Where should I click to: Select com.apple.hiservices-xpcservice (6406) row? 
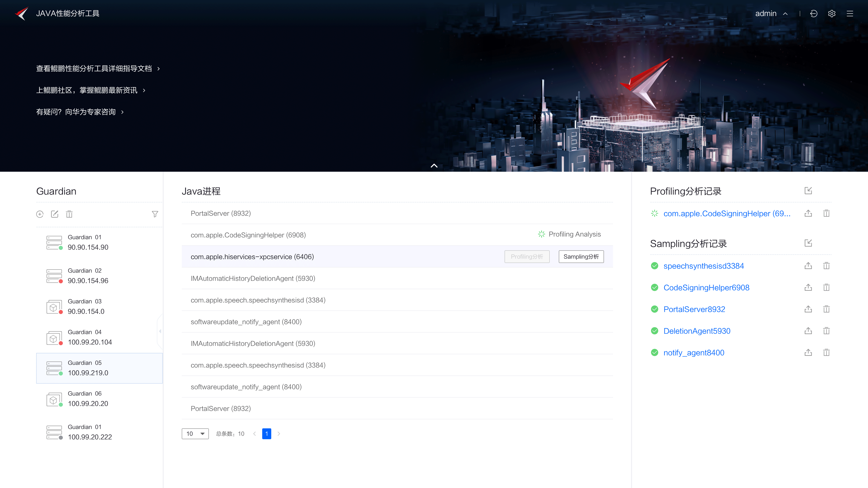(x=397, y=257)
